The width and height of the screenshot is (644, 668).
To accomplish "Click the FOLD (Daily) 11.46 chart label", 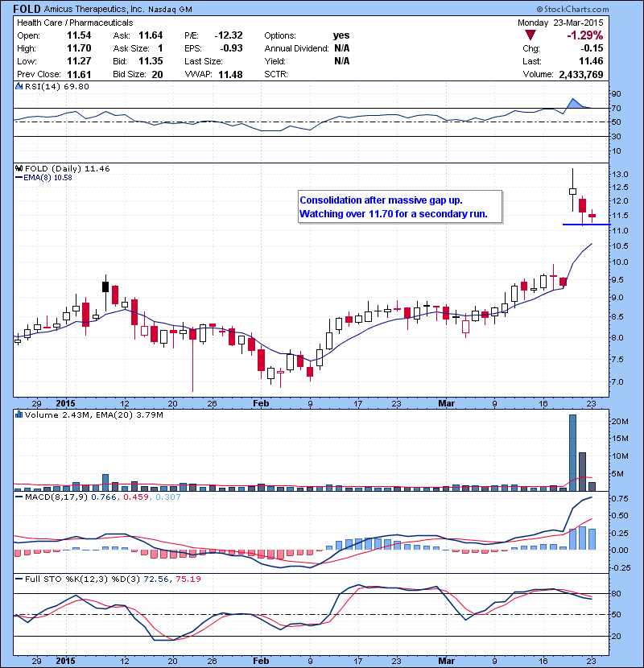I will (x=68, y=169).
